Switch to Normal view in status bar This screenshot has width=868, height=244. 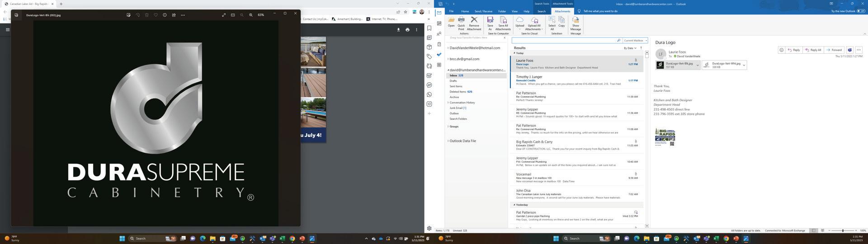(x=813, y=231)
